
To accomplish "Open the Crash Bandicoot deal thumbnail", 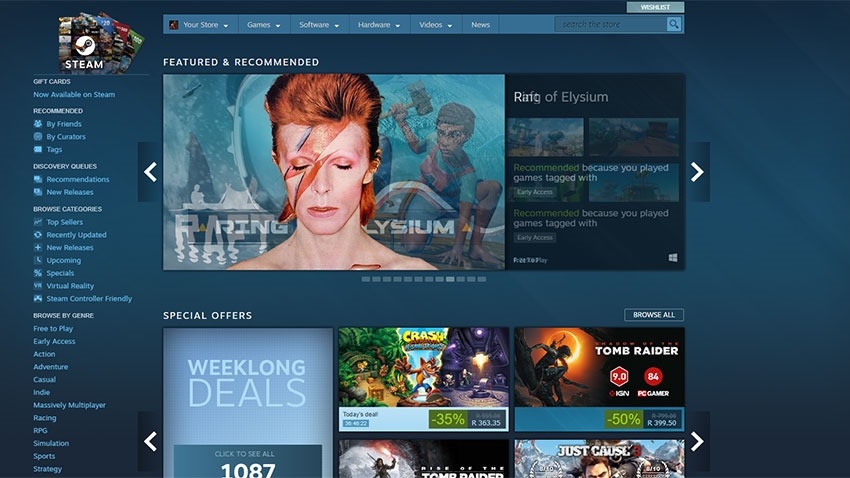I will [423, 367].
